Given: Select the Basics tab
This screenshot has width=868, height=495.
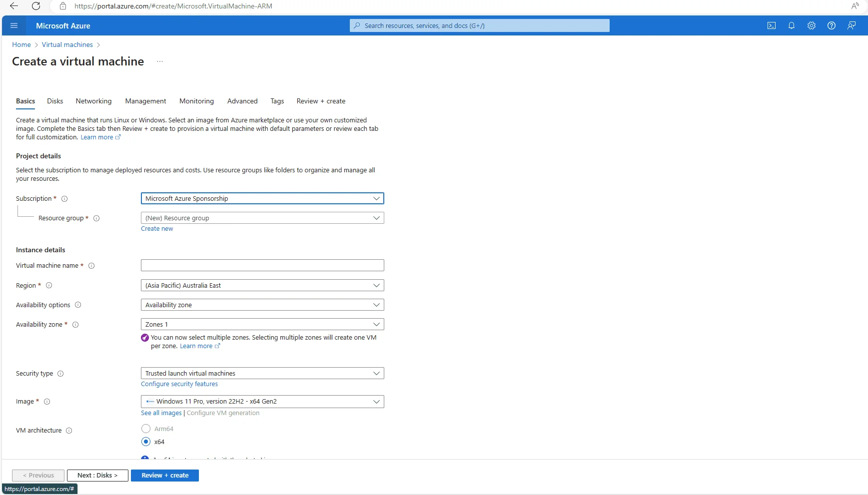Looking at the screenshot, I should click(25, 101).
